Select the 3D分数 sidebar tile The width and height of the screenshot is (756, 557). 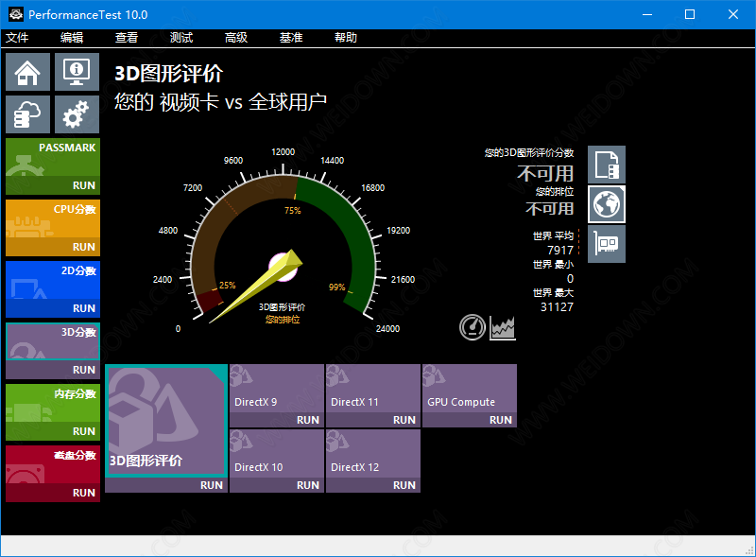(x=53, y=341)
